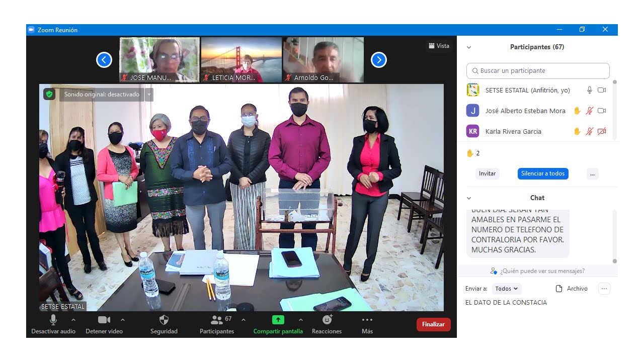The image size is (644, 362).
Task: Open the Enviar a: Todos dropdown
Action: [507, 289]
